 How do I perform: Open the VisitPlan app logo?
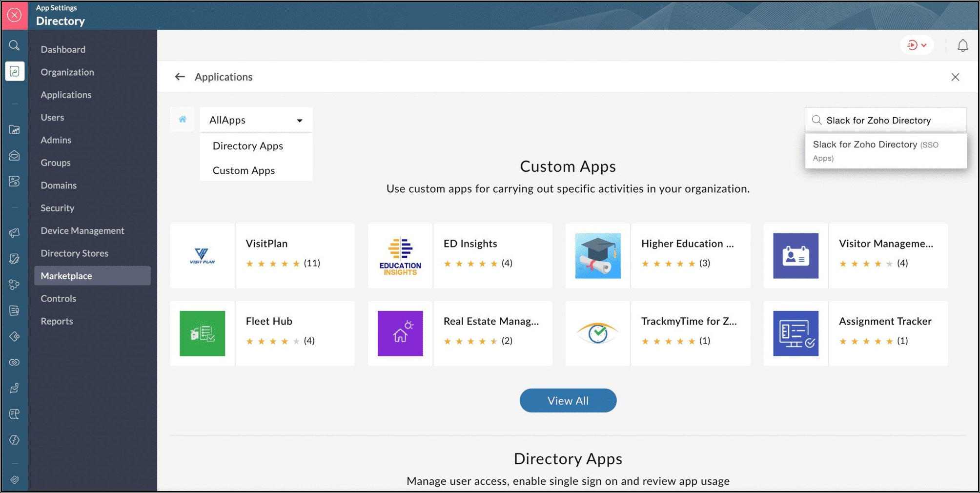click(202, 256)
